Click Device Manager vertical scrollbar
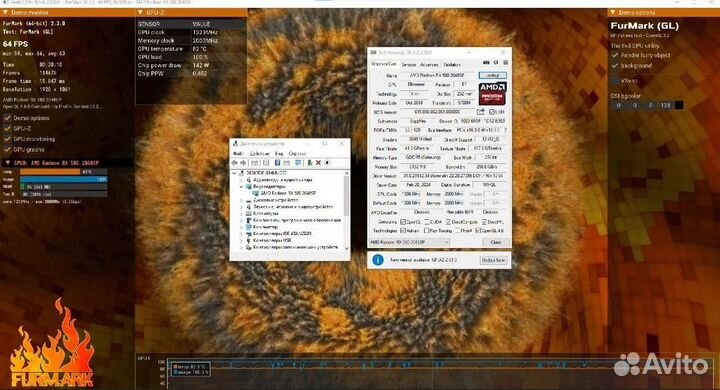 [347, 210]
